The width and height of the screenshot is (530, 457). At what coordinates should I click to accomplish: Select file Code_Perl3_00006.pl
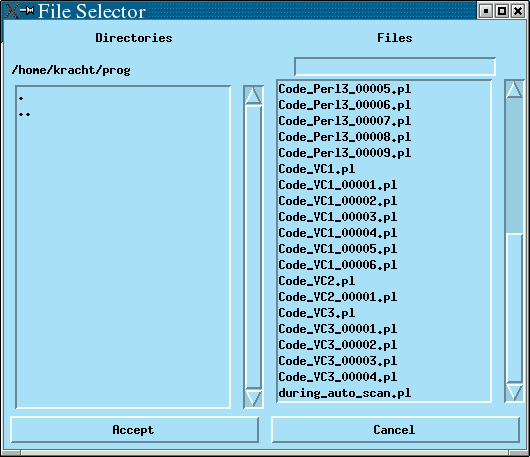[344, 105]
